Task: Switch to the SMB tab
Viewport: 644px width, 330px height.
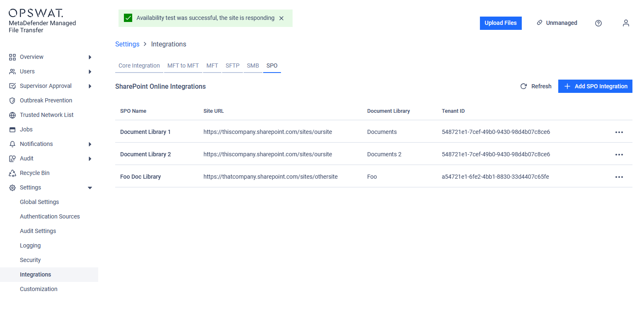Action: [x=253, y=66]
